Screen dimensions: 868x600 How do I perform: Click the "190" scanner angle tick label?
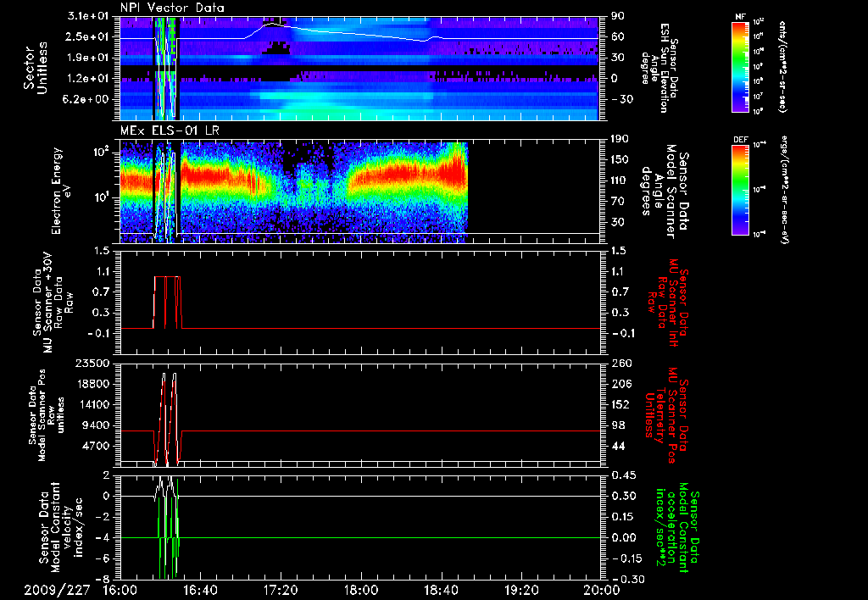click(x=620, y=138)
